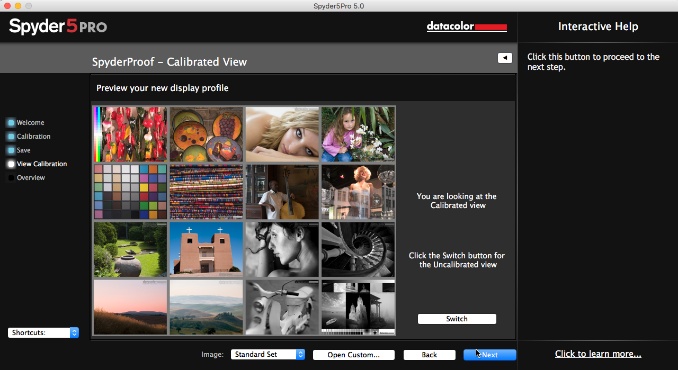Open the pink sunset field thumbnail
The height and width of the screenshot is (370, 678).
pyautogui.click(x=130, y=307)
